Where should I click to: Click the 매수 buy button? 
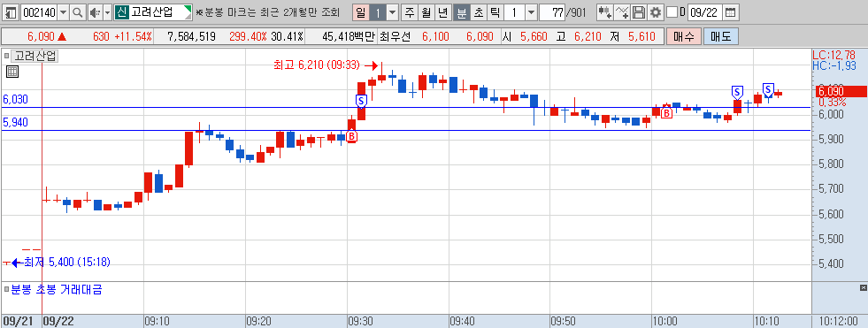(x=684, y=37)
